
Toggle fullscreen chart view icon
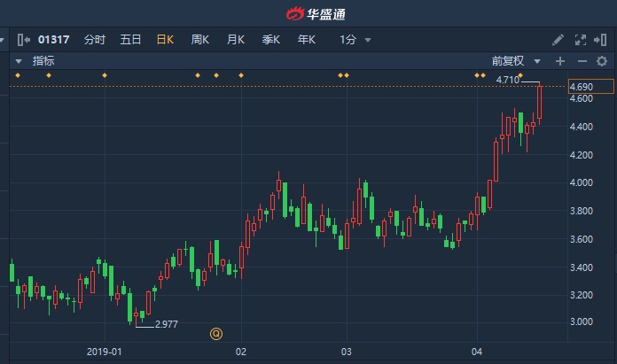(581, 40)
